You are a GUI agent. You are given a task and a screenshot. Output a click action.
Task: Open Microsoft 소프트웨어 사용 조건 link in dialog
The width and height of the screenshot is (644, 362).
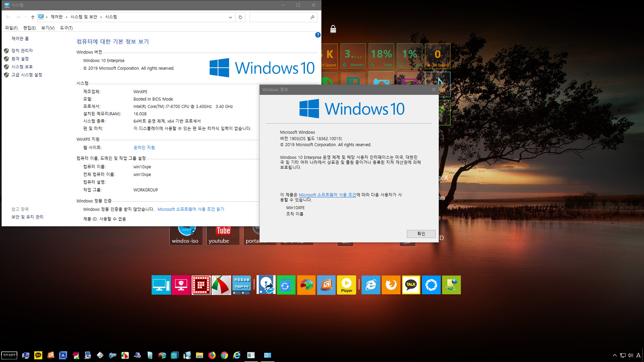point(327,195)
